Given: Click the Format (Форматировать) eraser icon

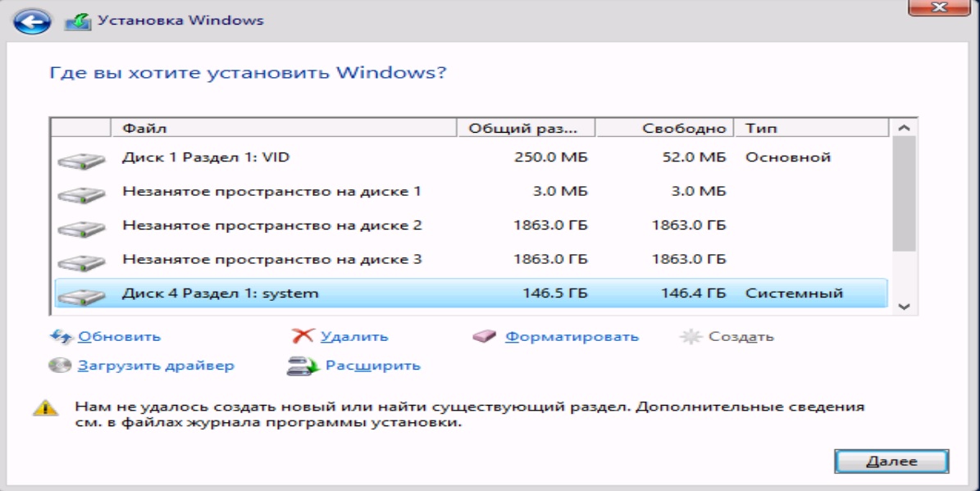Looking at the screenshot, I should point(485,337).
